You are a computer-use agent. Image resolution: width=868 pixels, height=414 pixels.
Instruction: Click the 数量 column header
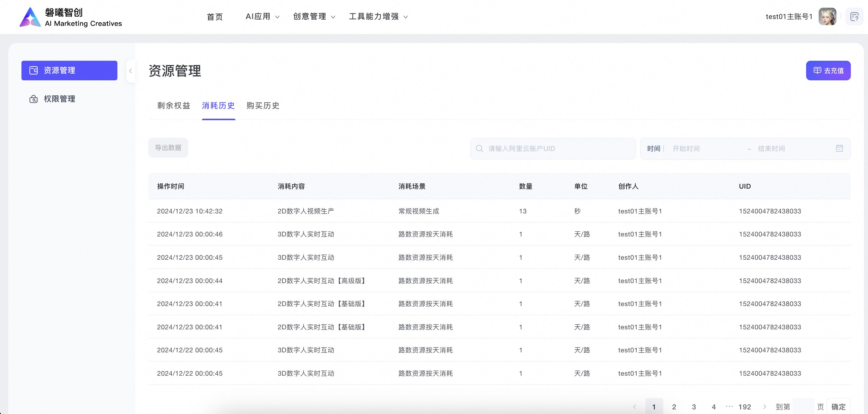(526, 186)
